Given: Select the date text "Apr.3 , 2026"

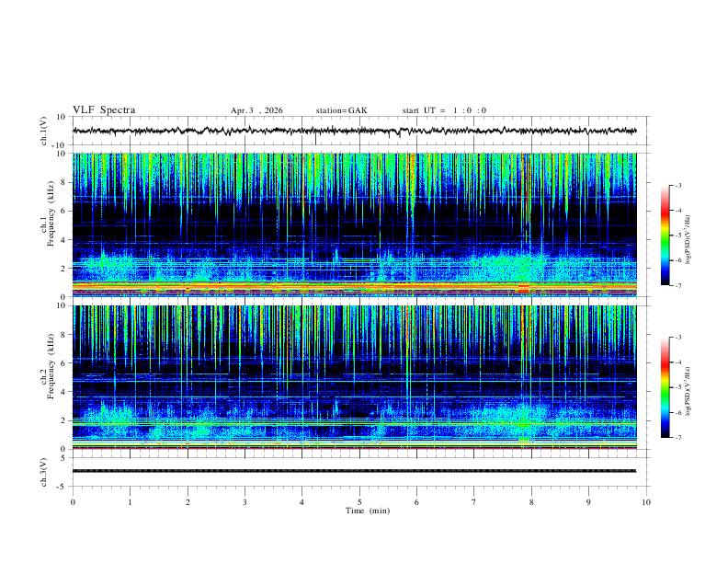Looking at the screenshot, I should [256, 110].
